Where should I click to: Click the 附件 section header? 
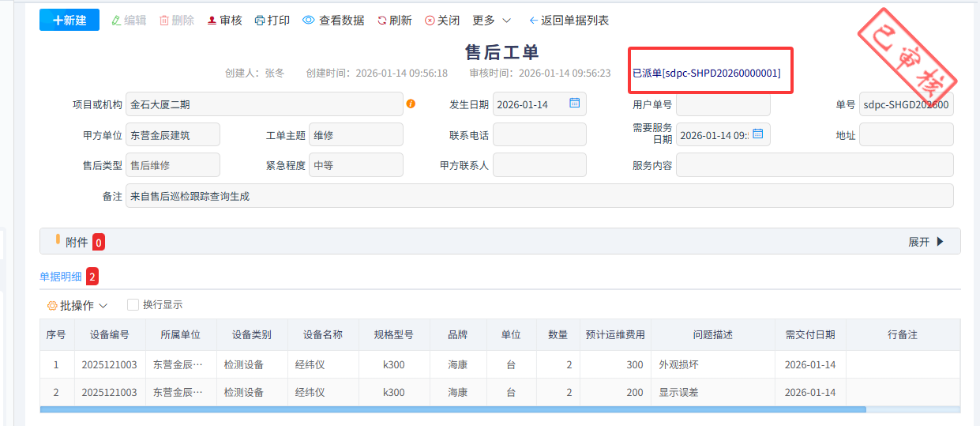77,242
